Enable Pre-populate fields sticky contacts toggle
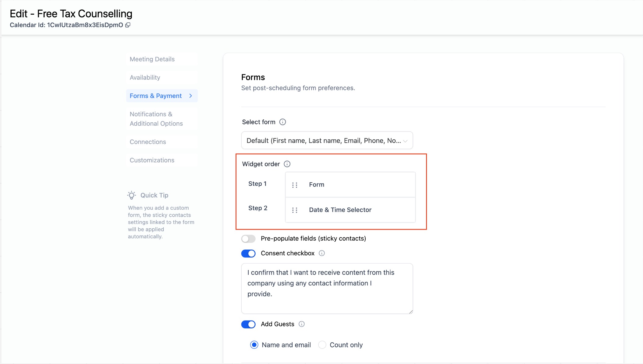 coord(248,239)
